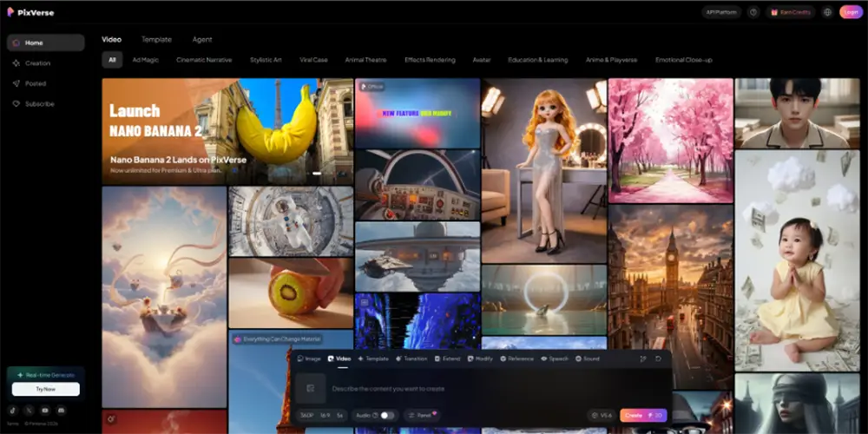Click the magic pen icon in creation panel

tap(643, 358)
